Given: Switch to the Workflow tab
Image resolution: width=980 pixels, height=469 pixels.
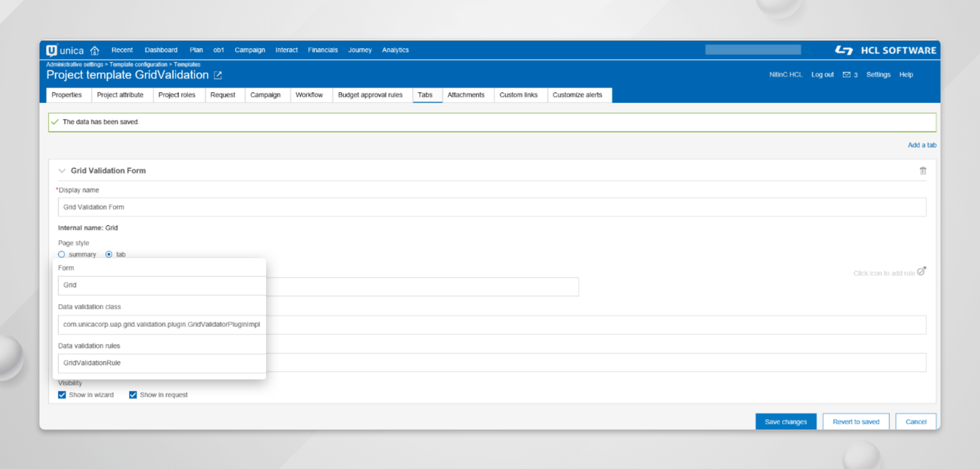Looking at the screenshot, I should [x=310, y=95].
